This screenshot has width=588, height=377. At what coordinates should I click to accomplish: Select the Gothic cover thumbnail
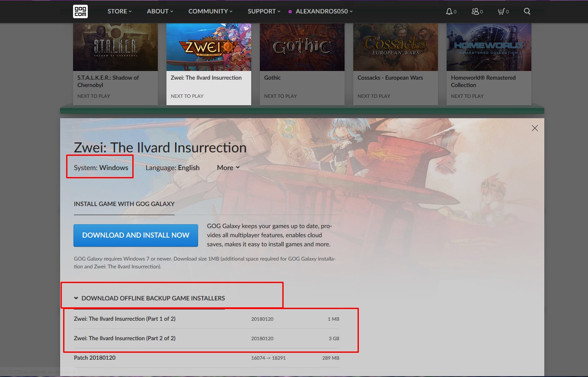(x=302, y=47)
